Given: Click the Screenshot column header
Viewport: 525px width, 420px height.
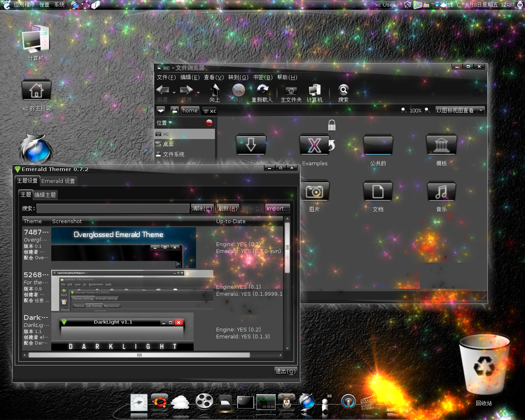Looking at the screenshot, I should pos(132,221).
